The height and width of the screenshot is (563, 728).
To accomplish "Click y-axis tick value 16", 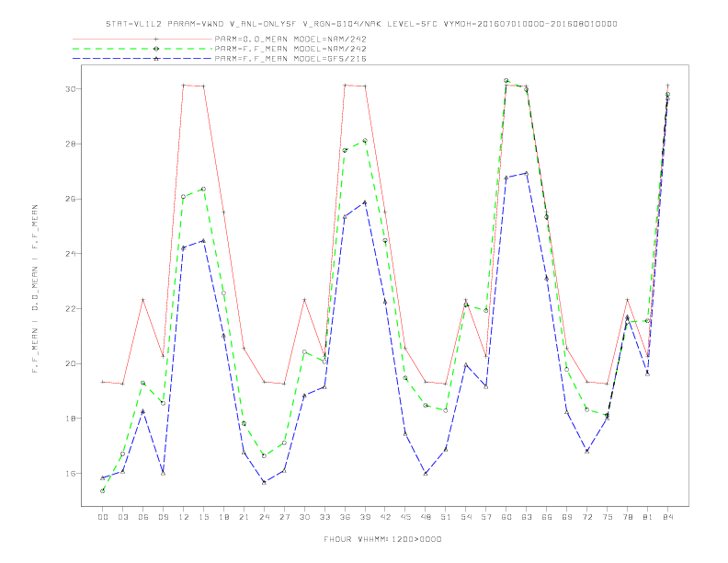I will [71, 474].
